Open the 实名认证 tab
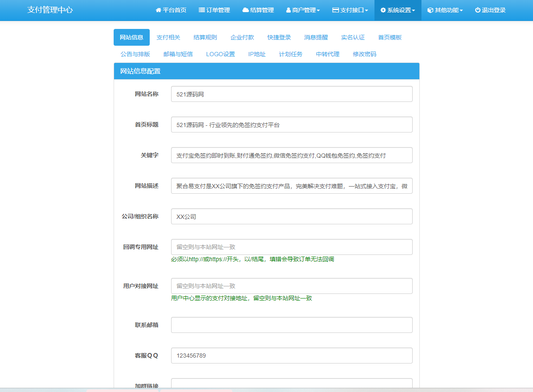 pyautogui.click(x=353, y=37)
